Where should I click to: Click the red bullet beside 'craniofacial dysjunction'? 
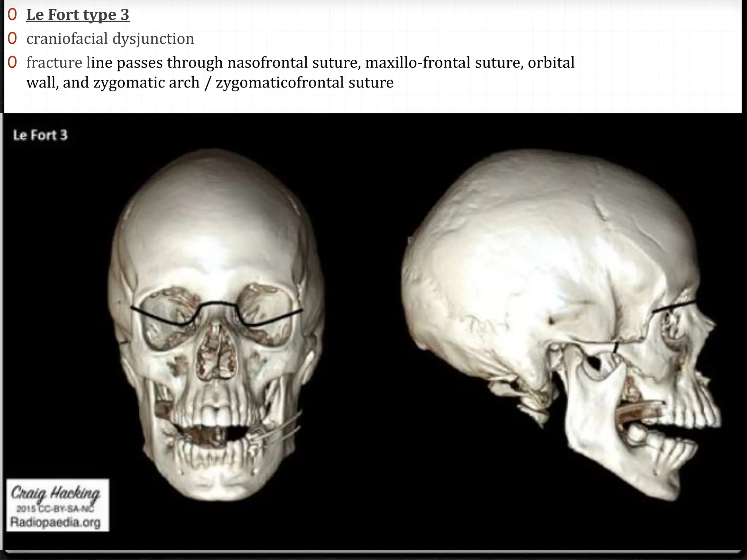coord(12,39)
